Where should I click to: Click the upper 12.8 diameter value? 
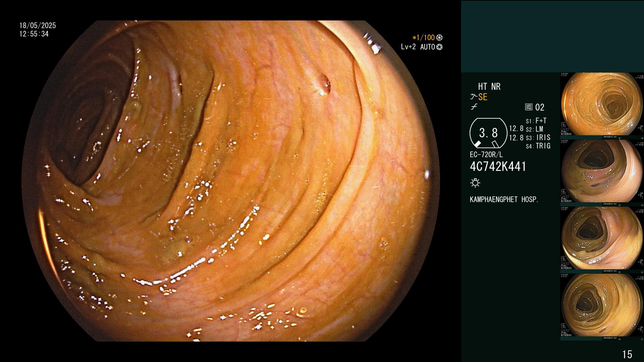[x=516, y=128]
